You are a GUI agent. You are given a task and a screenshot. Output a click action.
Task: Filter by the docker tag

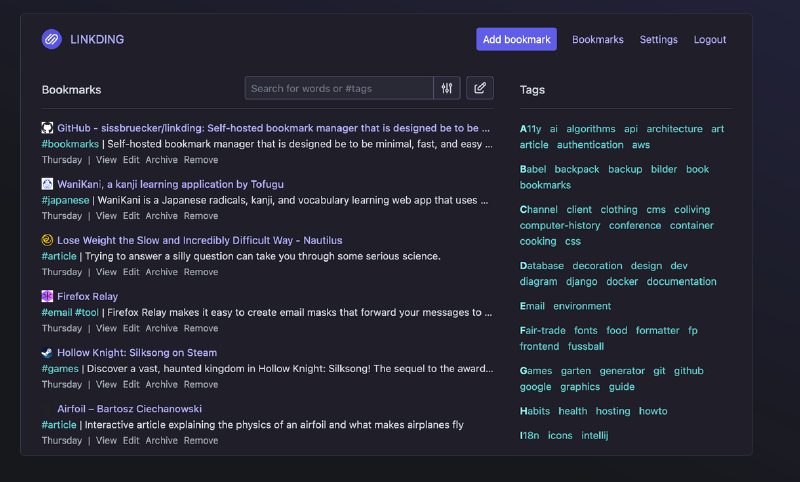click(622, 282)
